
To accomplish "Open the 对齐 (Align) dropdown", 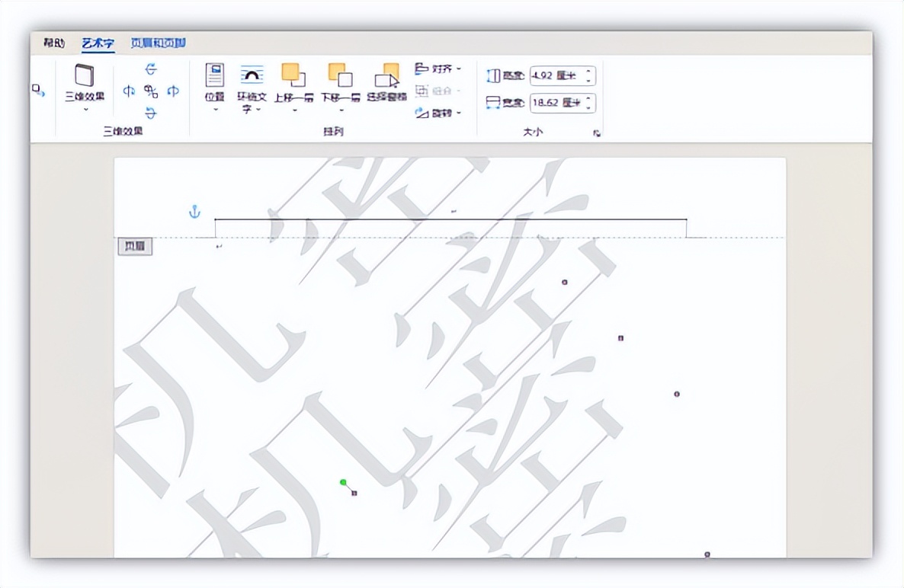I will tap(441, 69).
